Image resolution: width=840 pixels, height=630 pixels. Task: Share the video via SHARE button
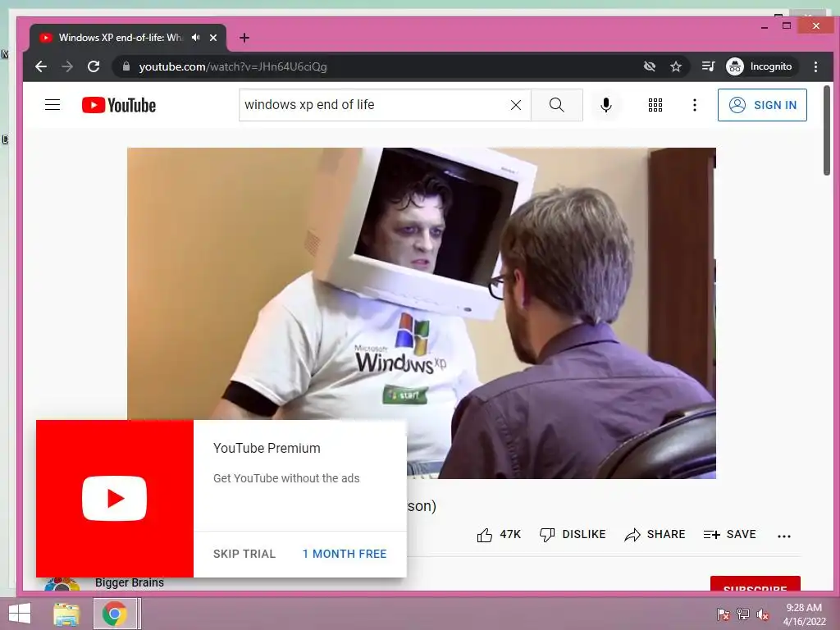click(655, 535)
